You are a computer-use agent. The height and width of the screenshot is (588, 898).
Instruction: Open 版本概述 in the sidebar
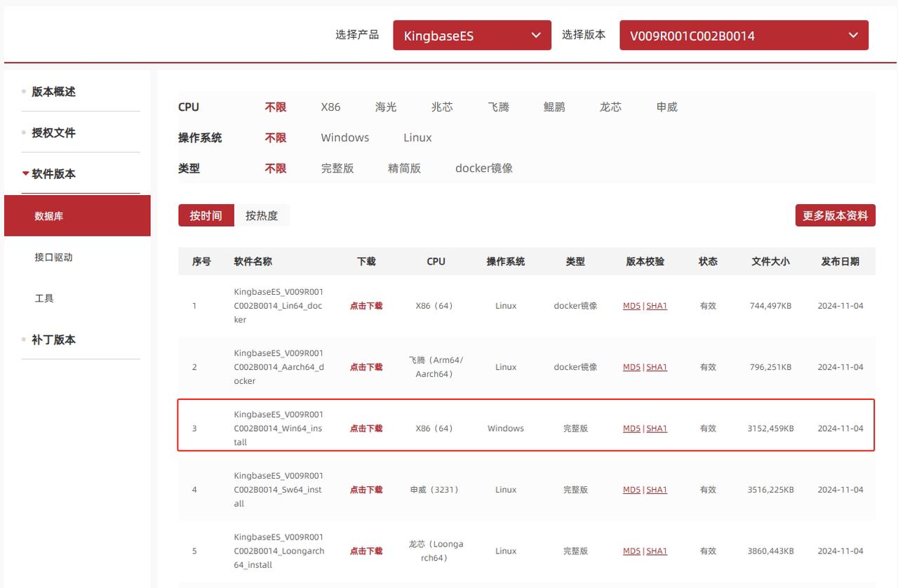[53, 92]
